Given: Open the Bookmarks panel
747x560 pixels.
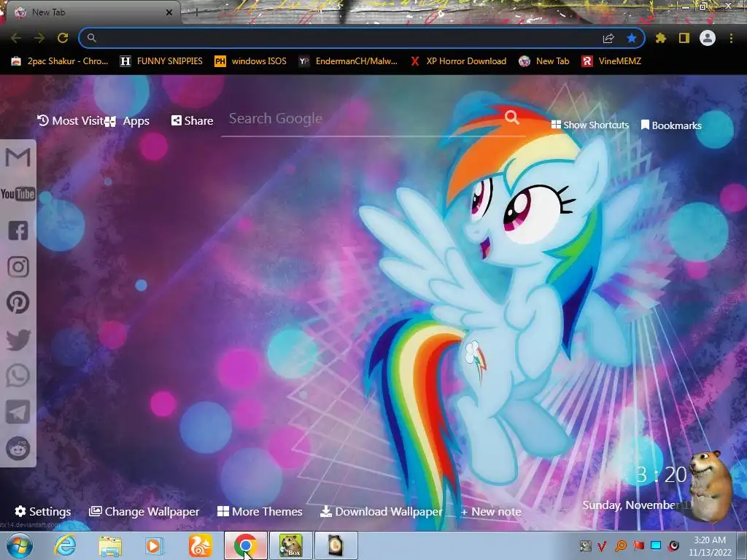Looking at the screenshot, I should click(x=671, y=125).
